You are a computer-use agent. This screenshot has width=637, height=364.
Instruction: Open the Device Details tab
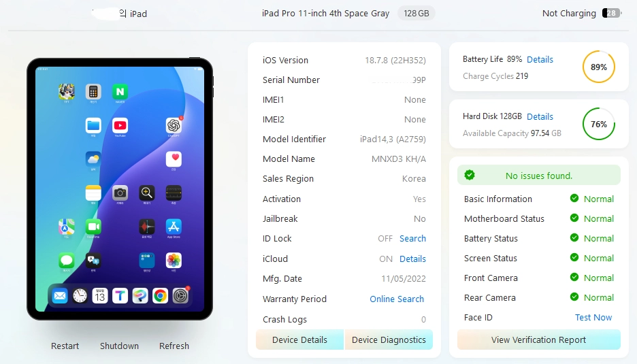coord(300,340)
